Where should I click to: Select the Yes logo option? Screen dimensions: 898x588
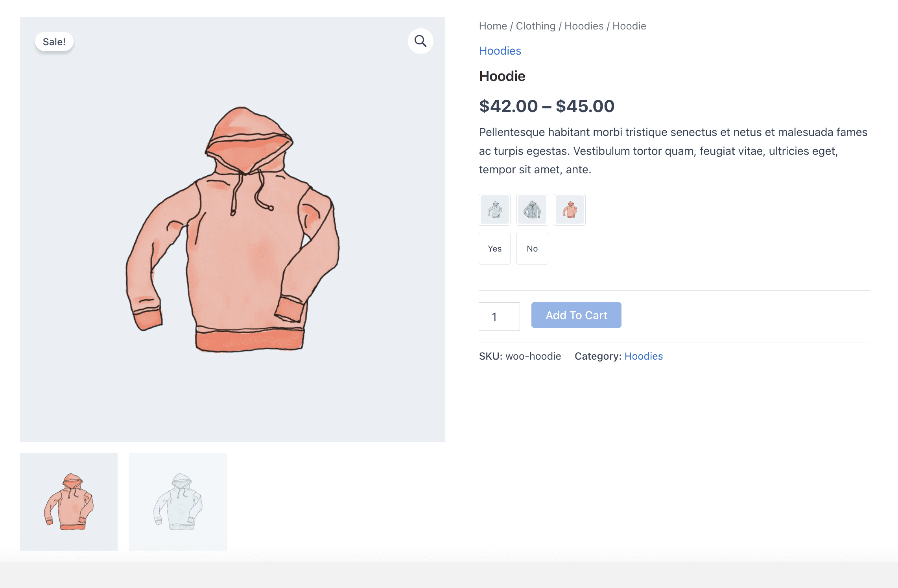point(494,248)
